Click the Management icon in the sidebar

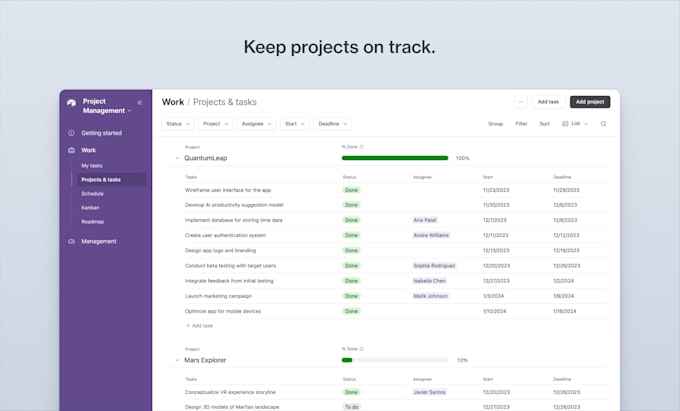[x=72, y=241]
